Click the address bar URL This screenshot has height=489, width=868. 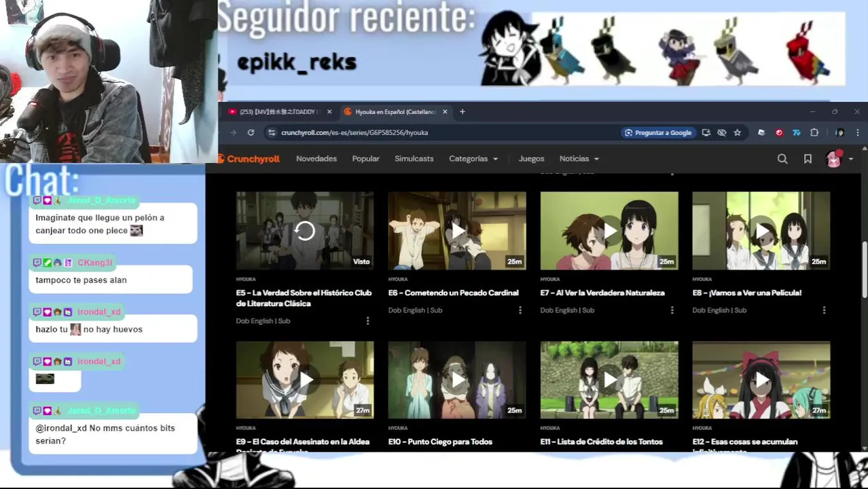coord(355,132)
